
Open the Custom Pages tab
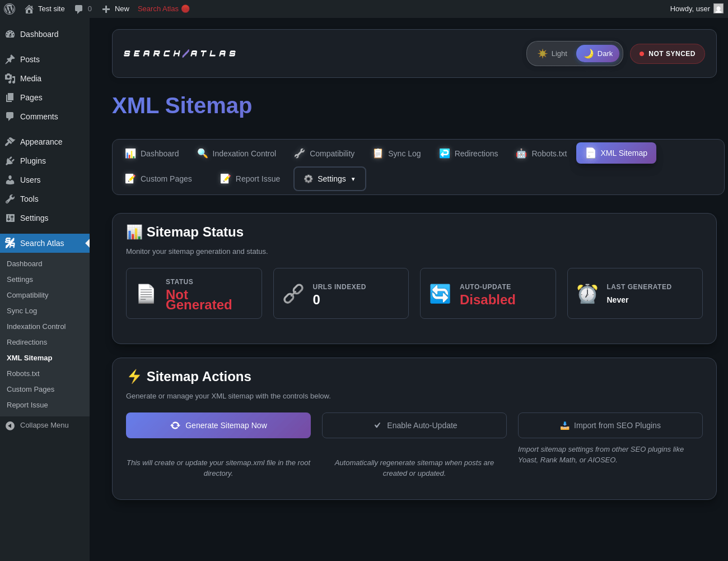[x=158, y=179]
